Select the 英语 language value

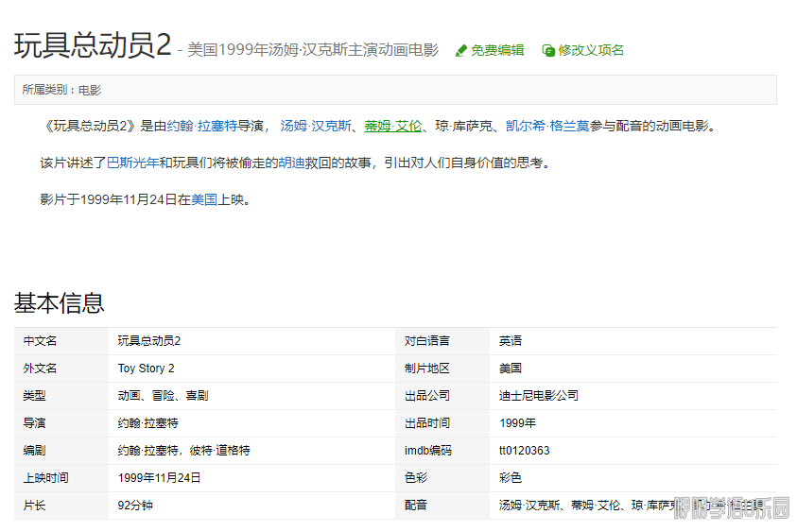(x=511, y=341)
